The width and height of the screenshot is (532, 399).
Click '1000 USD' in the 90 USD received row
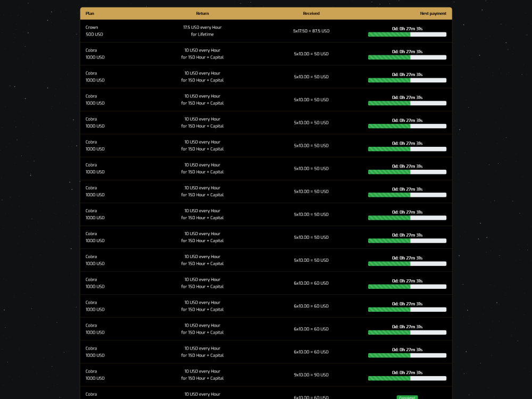point(95,378)
